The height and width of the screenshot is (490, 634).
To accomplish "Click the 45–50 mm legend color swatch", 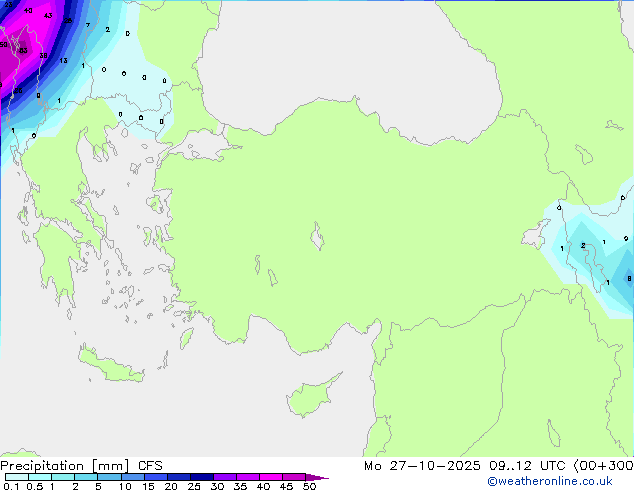I will click(294, 477).
